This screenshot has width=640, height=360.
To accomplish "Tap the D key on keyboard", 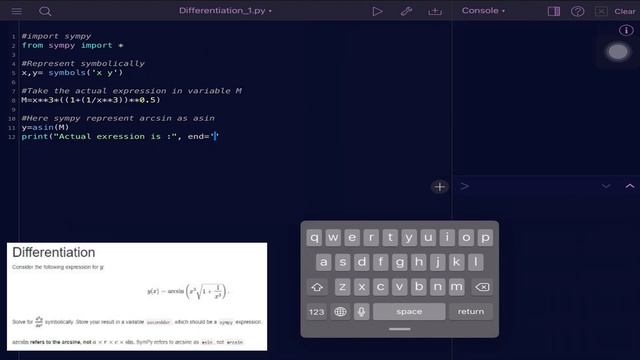I will point(362,262).
